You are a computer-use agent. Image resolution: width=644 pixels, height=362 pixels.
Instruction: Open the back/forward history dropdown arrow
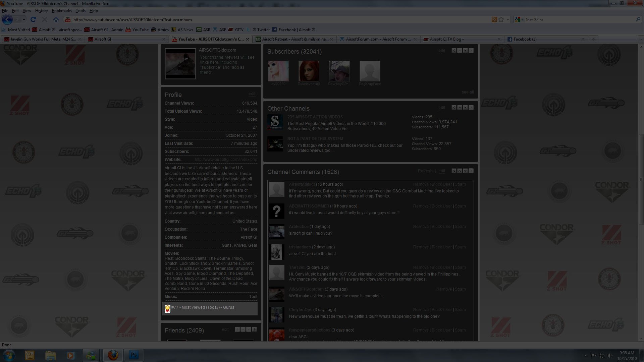tap(24, 19)
